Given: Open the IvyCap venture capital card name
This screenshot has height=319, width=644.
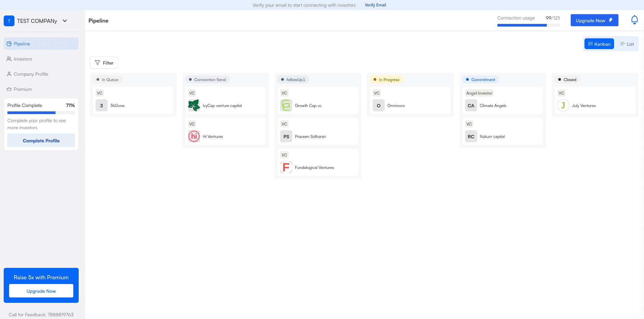Looking at the screenshot, I should 222,106.
